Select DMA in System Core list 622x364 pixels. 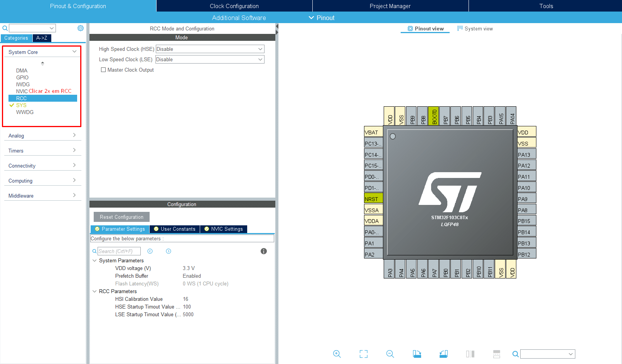22,70
